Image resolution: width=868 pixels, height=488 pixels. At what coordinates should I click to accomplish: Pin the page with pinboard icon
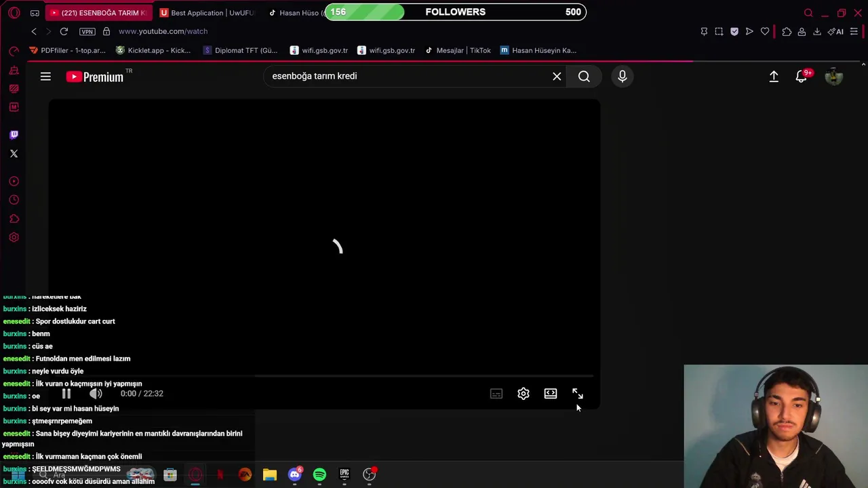click(x=704, y=32)
